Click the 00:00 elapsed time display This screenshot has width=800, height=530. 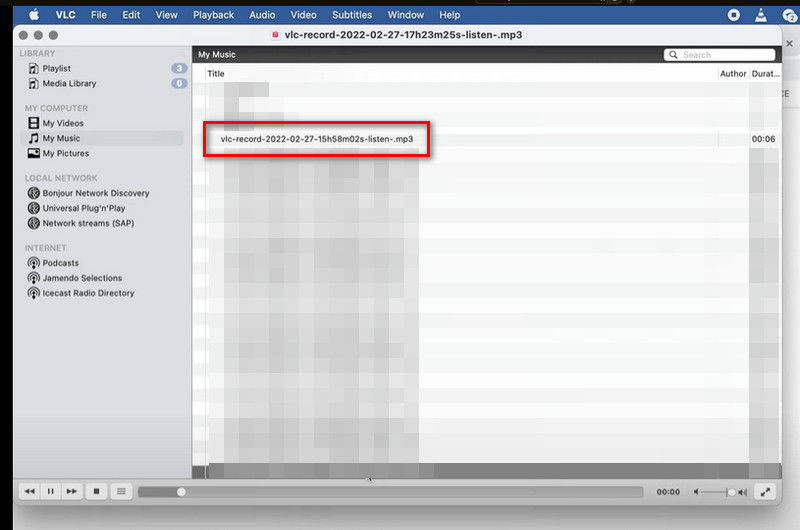(x=668, y=492)
